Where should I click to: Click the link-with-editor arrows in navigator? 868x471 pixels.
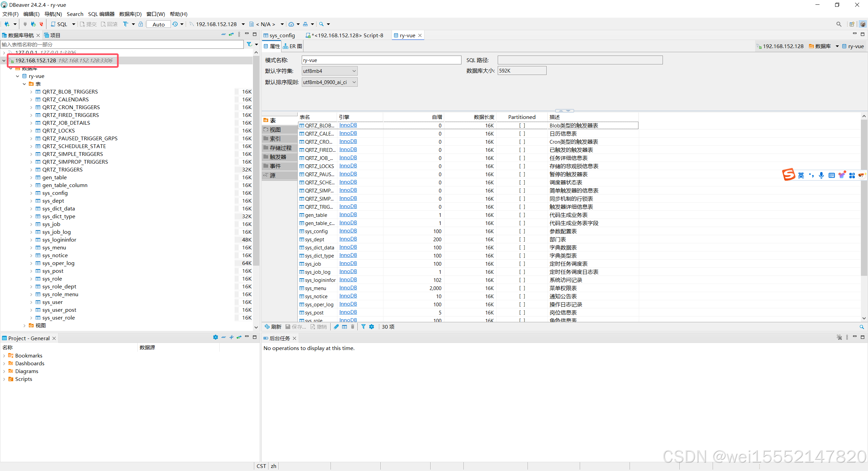pyautogui.click(x=231, y=35)
